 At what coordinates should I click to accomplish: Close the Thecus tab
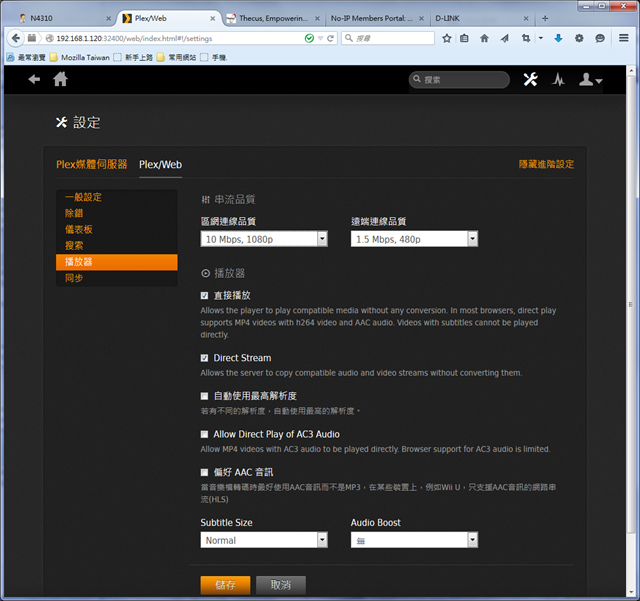[x=317, y=18]
